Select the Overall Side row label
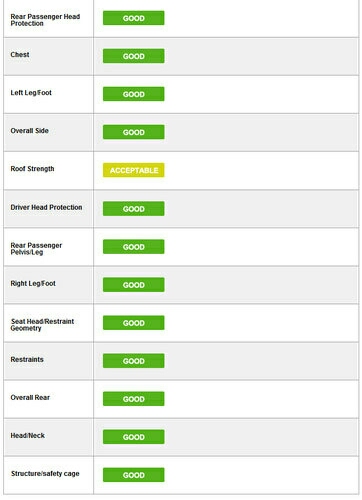This screenshot has width=362, height=500. [x=29, y=131]
